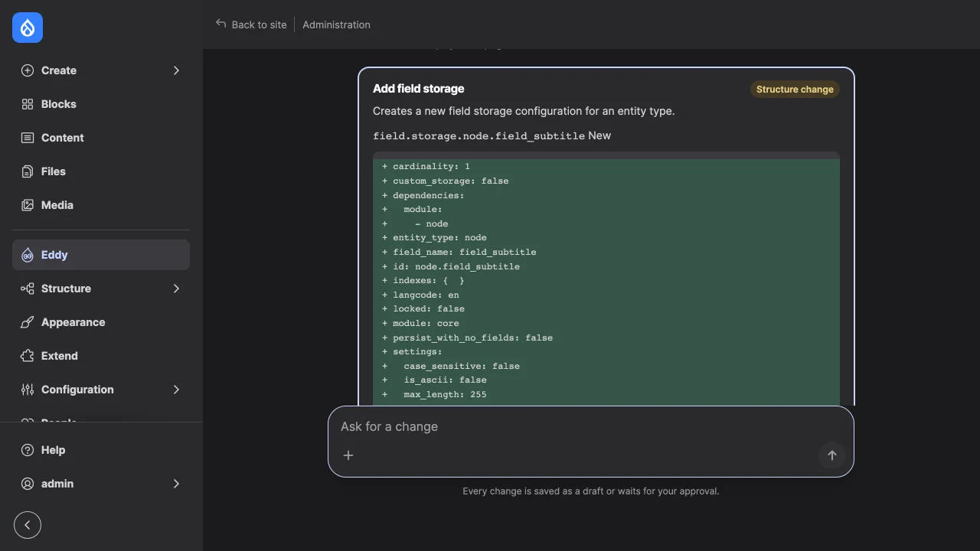
Task: Collapse the sidebar with the back arrow button
Action: (28, 525)
